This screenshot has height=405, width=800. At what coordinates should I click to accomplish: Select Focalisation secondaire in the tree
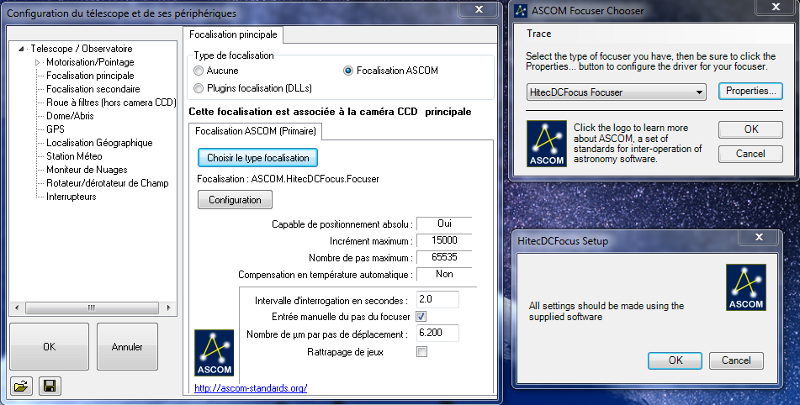[x=92, y=88]
